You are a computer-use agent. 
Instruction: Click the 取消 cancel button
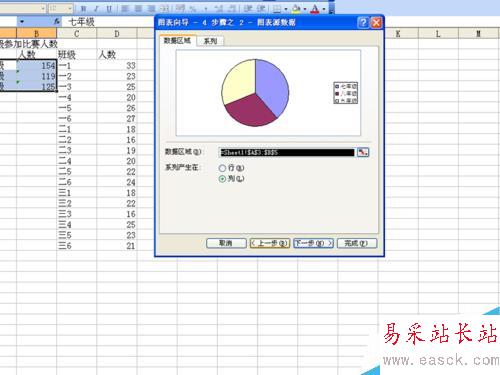(226, 243)
